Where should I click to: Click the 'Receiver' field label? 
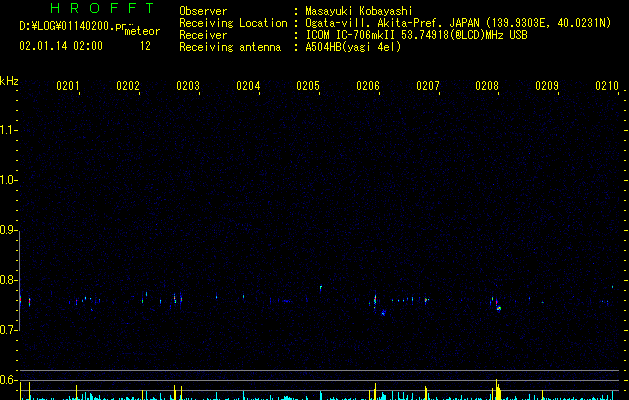pos(203,35)
